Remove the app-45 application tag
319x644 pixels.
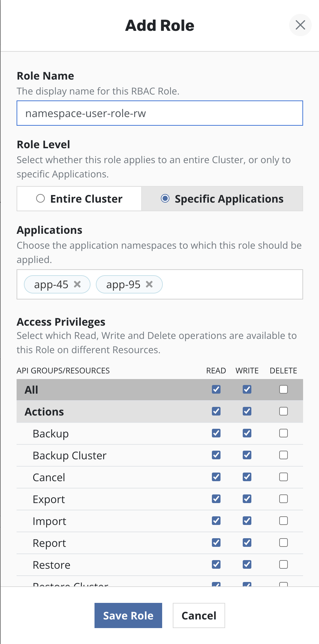77,284
